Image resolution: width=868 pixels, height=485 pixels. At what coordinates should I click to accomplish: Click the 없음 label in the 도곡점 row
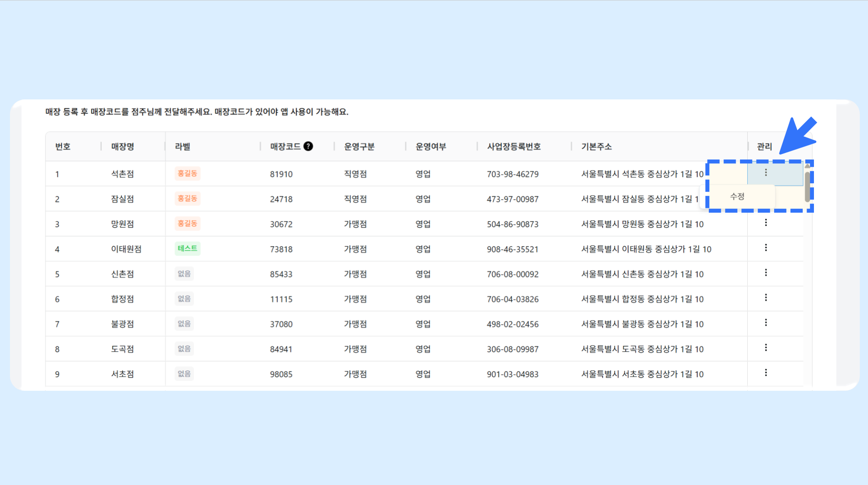[x=184, y=349]
